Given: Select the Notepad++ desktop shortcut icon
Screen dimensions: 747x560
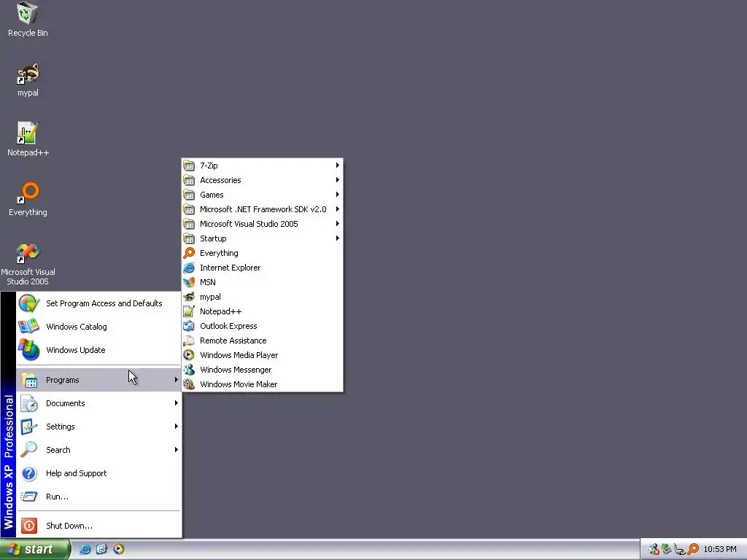Looking at the screenshot, I should [x=28, y=139].
